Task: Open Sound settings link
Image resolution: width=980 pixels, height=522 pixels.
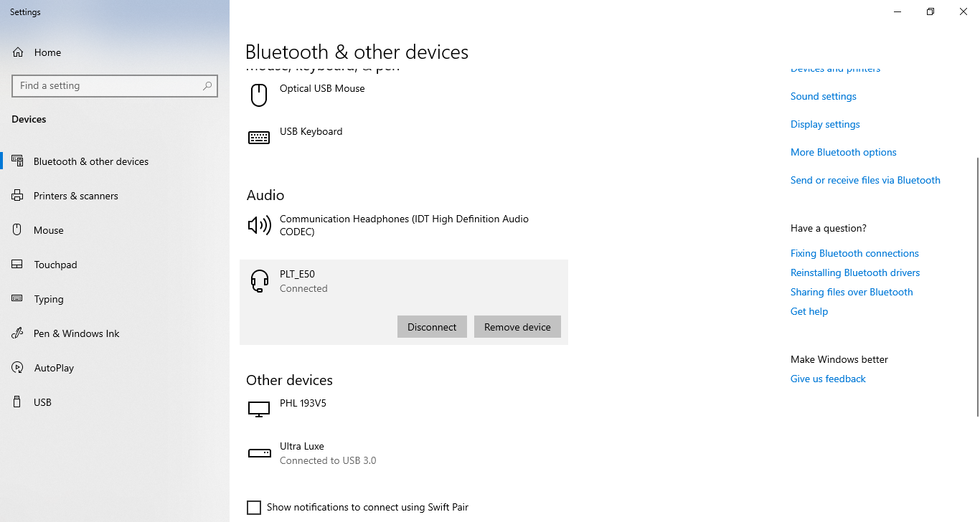Action: pos(823,96)
